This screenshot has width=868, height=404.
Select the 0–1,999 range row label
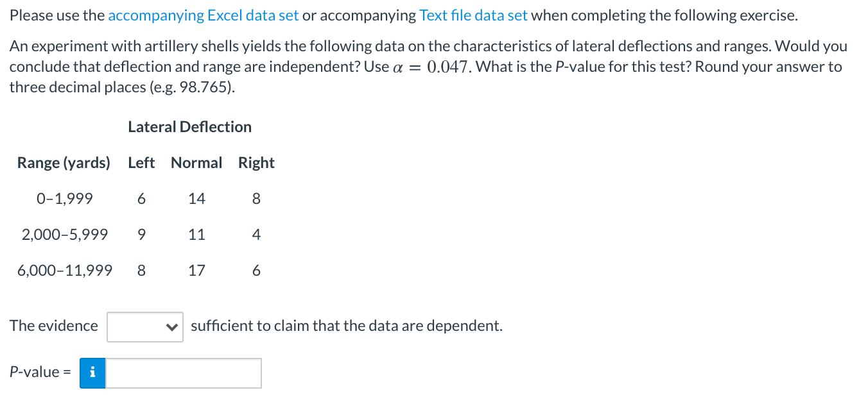pyautogui.click(x=64, y=199)
